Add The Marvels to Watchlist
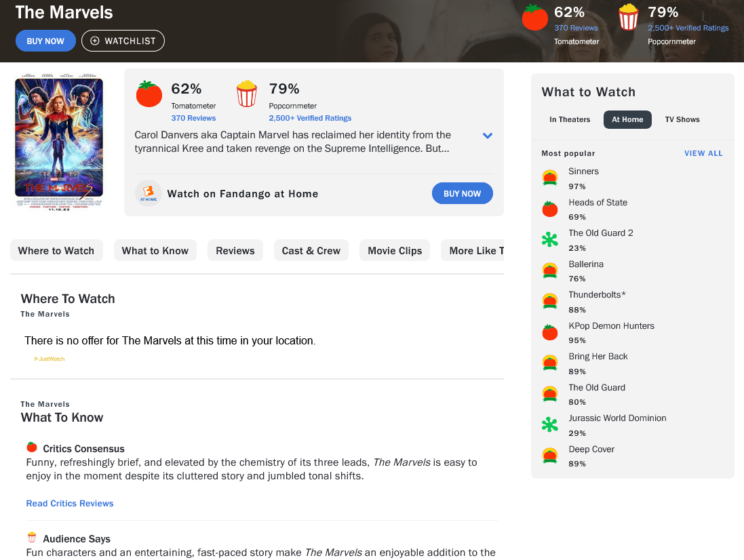Image resolution: width=744 pixels, height=560 pixels. [x=123, y=41]
